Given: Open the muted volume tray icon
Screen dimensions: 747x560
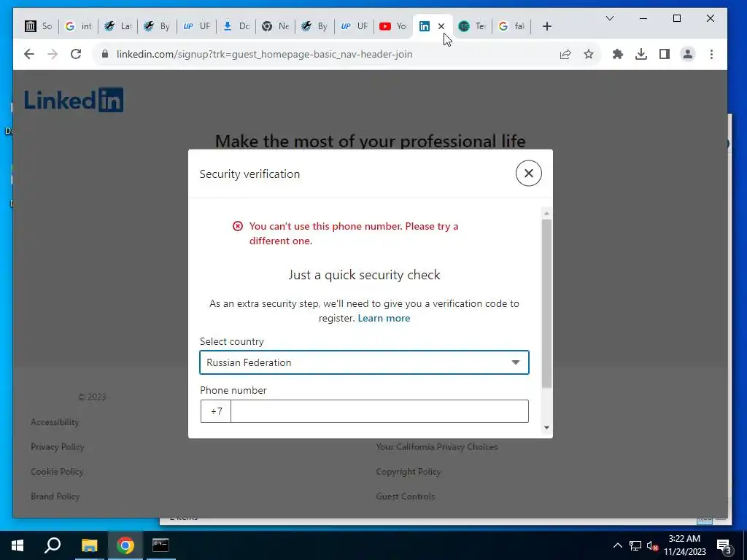Looking at the screenshot, I should click(652, 545).
